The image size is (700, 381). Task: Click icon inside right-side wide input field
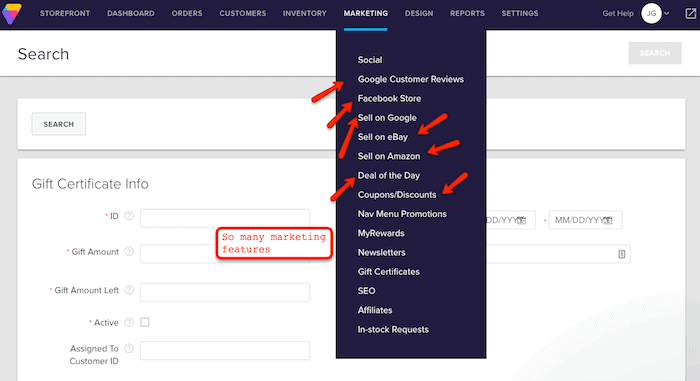coord(621,254)
